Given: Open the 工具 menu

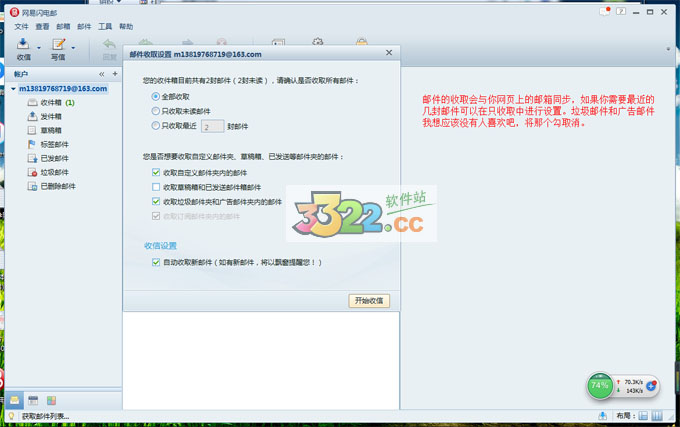Looking at the screenshot, I should click(x=105, y=26).
